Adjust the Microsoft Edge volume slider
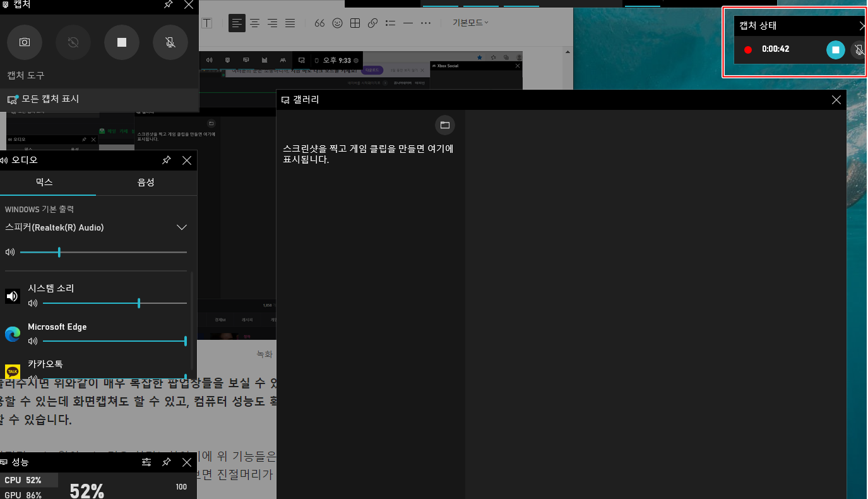The image size is (868, 499). (x=185, y=340)
